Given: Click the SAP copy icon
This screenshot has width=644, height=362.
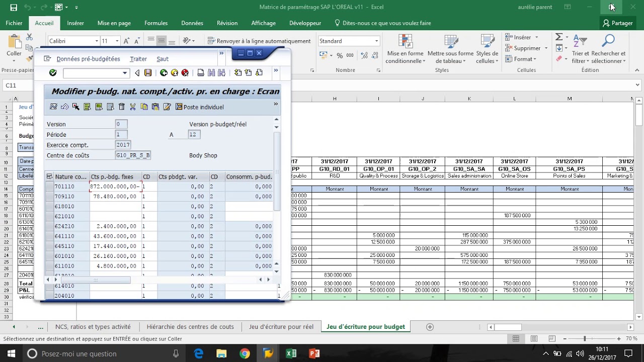Looking at the screenshot, I should 144,107.
